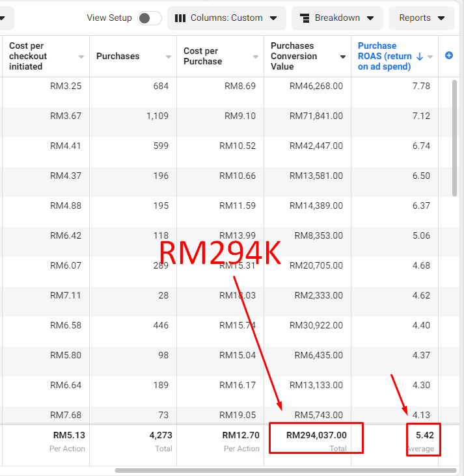Toggle the View Setup switch

click(149, 18)
